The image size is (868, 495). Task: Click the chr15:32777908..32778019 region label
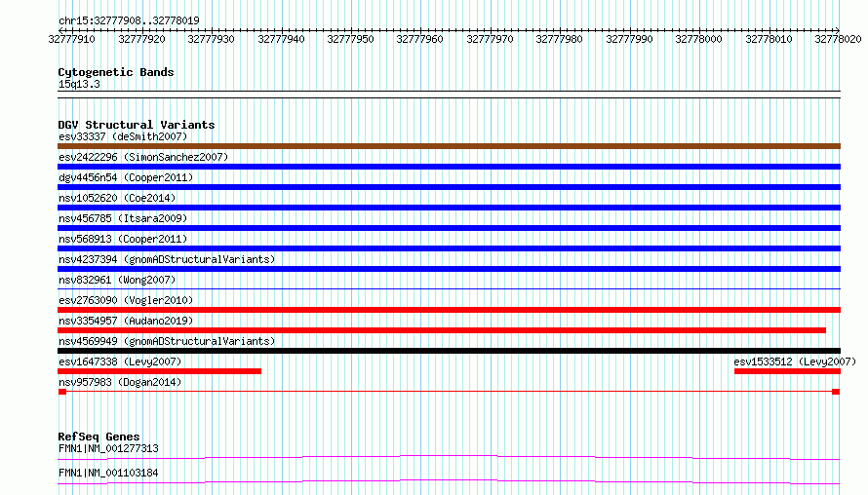(129, 21)
